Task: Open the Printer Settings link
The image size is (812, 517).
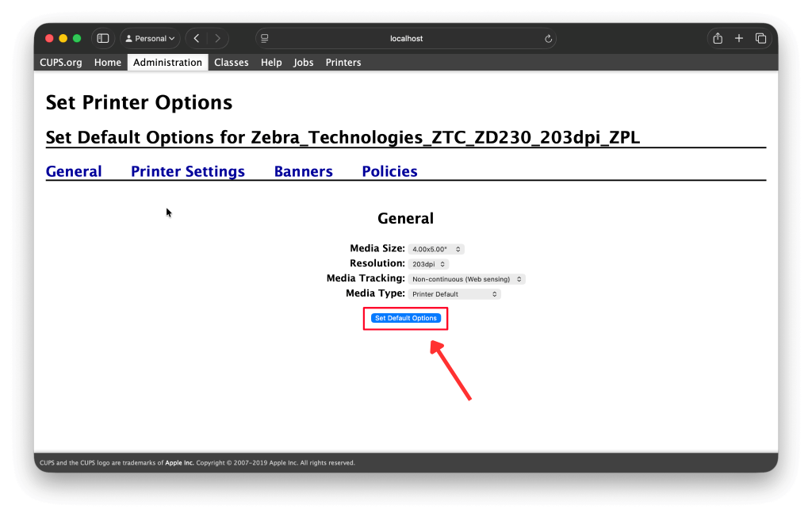Action: point(188,171)
